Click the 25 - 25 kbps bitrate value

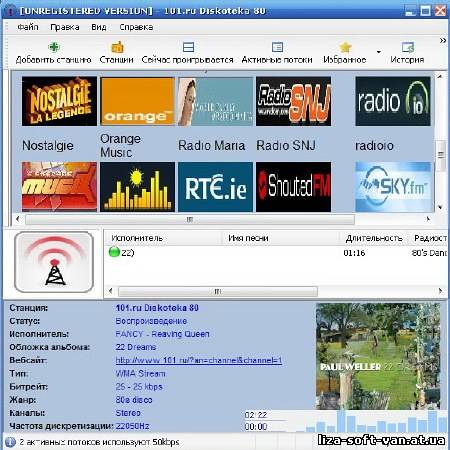[x=139, y=387]
